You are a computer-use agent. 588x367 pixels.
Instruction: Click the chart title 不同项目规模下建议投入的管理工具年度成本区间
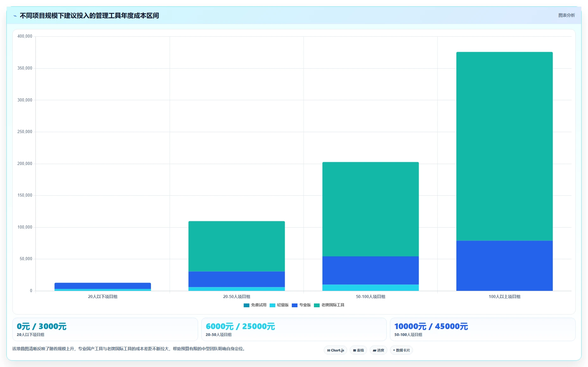click(x=89, y=16)
